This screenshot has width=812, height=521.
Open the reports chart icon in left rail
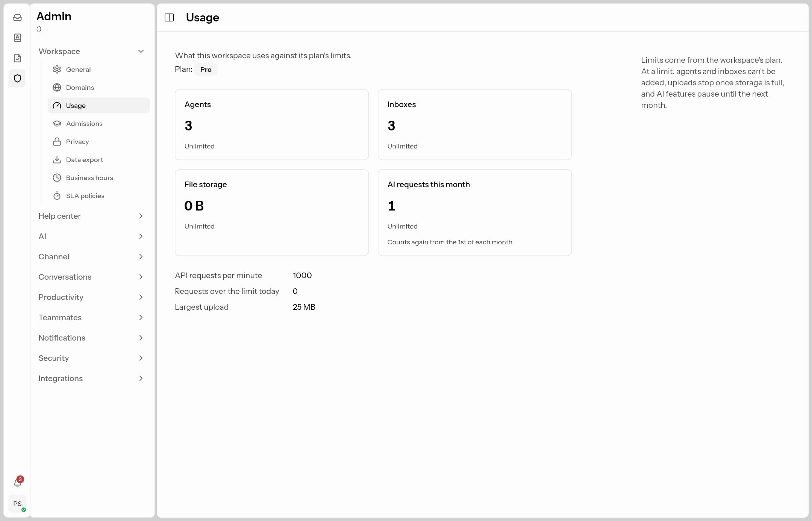(x=17, y=58)
